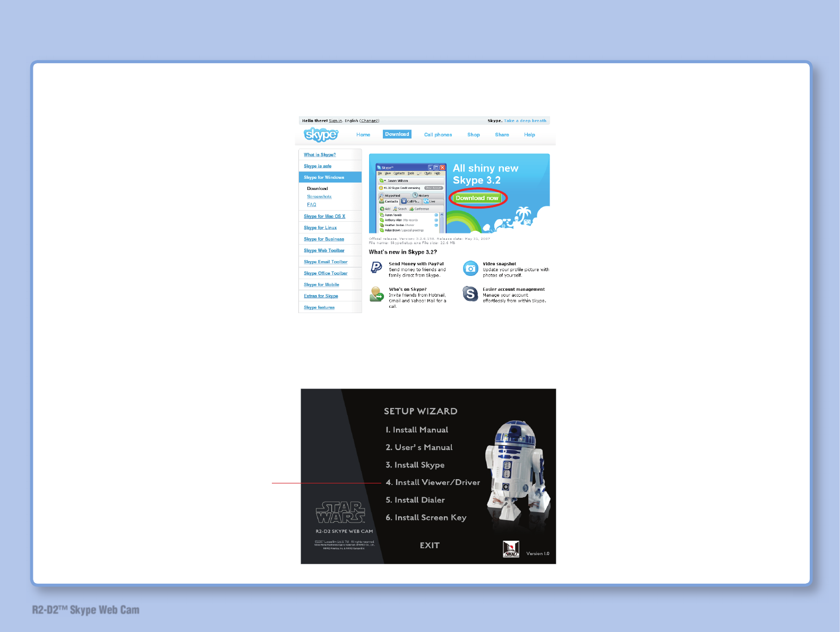Image resolution: width=840 pixels, height=632 pixels.
Task: Click the Skype S icon for account management
Action: pos(470,293)
